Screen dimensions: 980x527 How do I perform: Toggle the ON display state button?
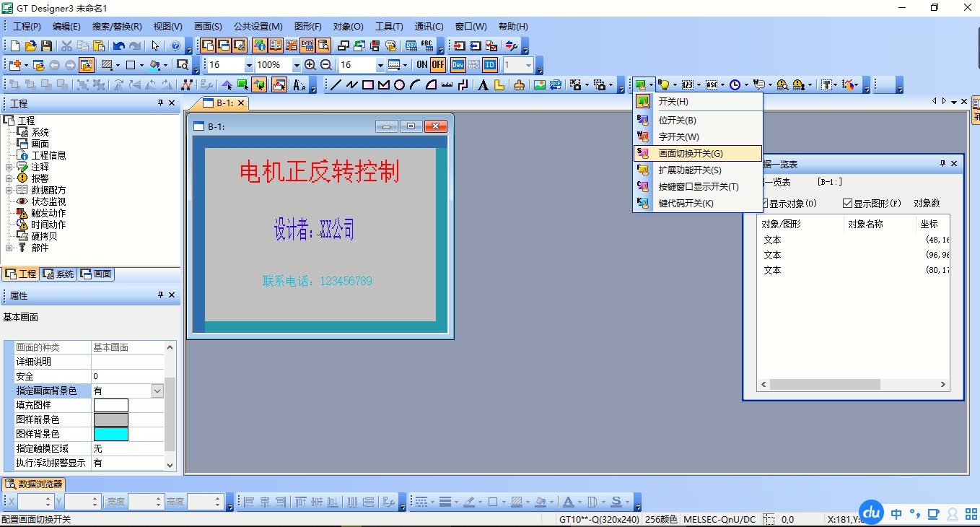pos(422,64)
